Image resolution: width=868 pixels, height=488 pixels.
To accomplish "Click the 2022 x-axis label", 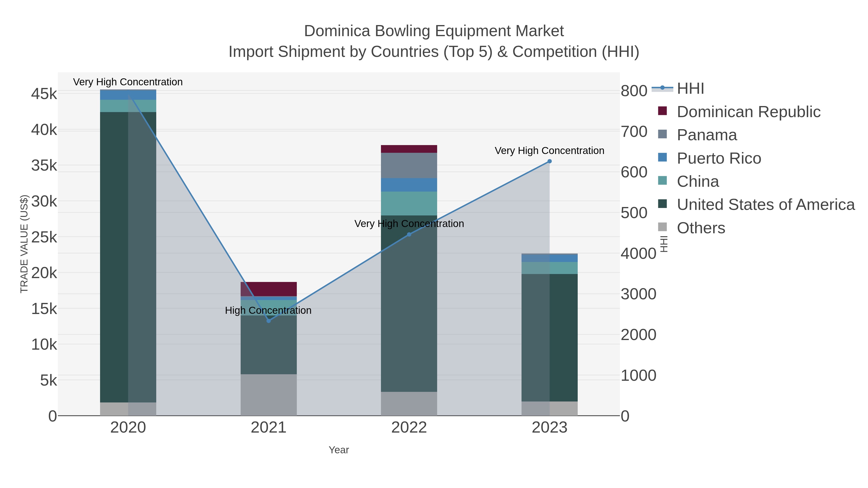I will [409, 428].
